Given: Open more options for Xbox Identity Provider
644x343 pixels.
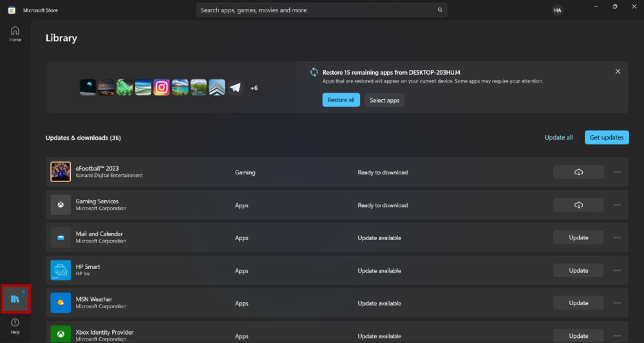Looking at the screenshot, I should pos(617,336).
